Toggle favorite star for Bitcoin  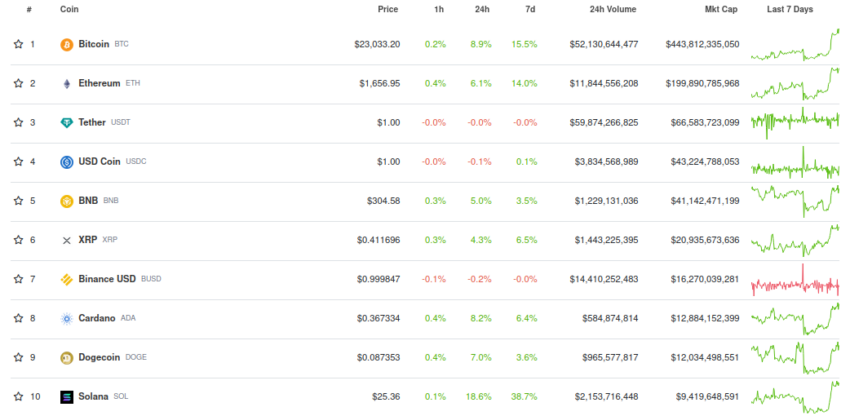click(x=18, y=45)
